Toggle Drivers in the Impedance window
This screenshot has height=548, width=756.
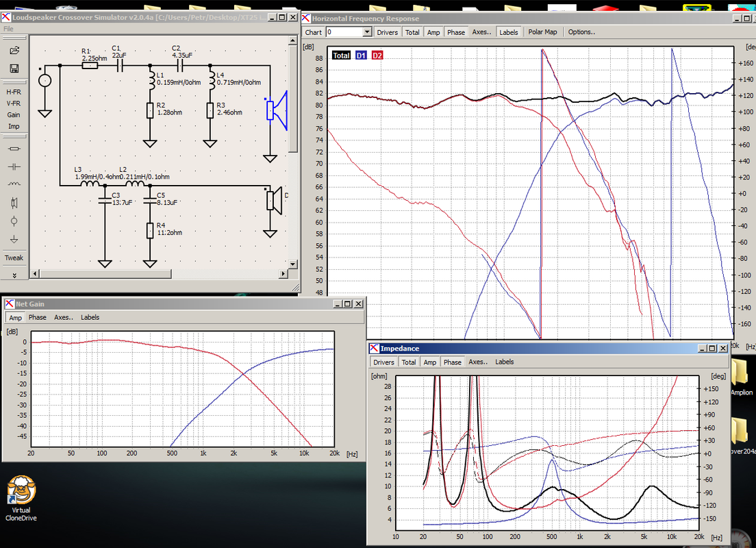pos(383,362)
